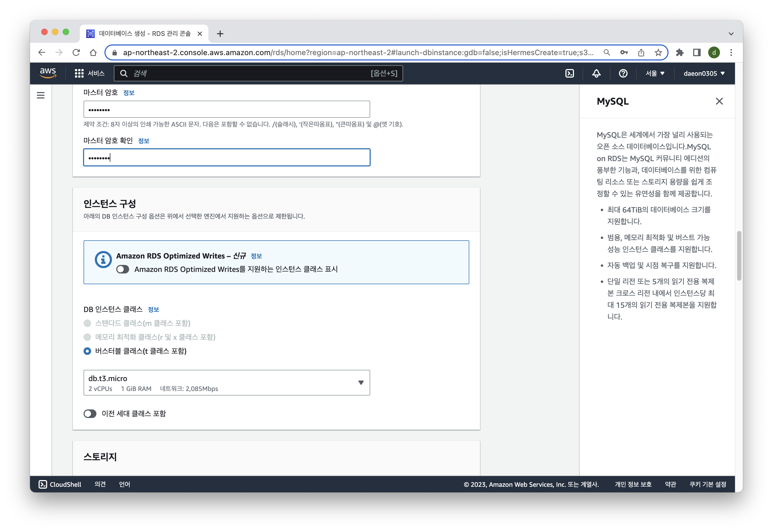773x532 pixels.
Task: Close the MySQL info panel
Action: point(719,101)
